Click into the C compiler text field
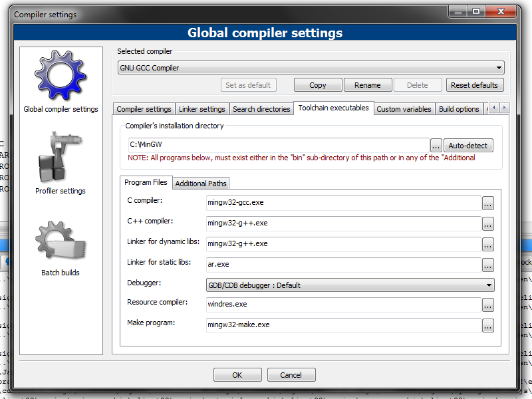The width and height of the screenshot is (532, 399). pos(342,203)
